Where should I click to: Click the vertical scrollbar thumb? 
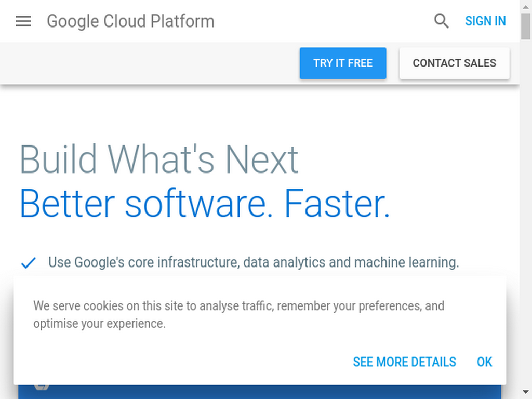(526, 26)
